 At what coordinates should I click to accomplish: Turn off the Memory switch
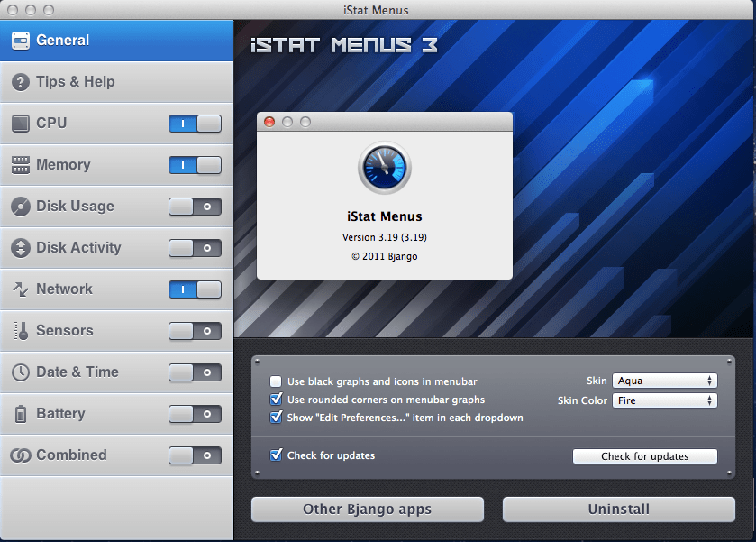(195, 165)
